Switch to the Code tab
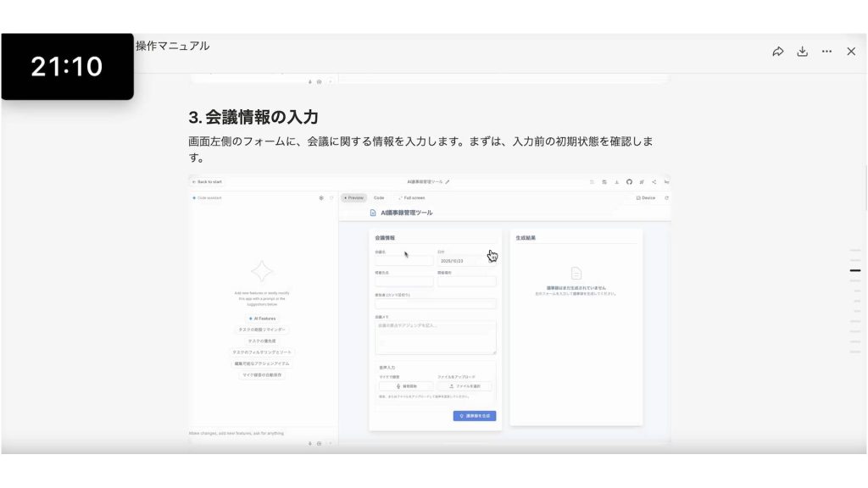The height and width of the screenshot is (488, 868). coord(379,197)
